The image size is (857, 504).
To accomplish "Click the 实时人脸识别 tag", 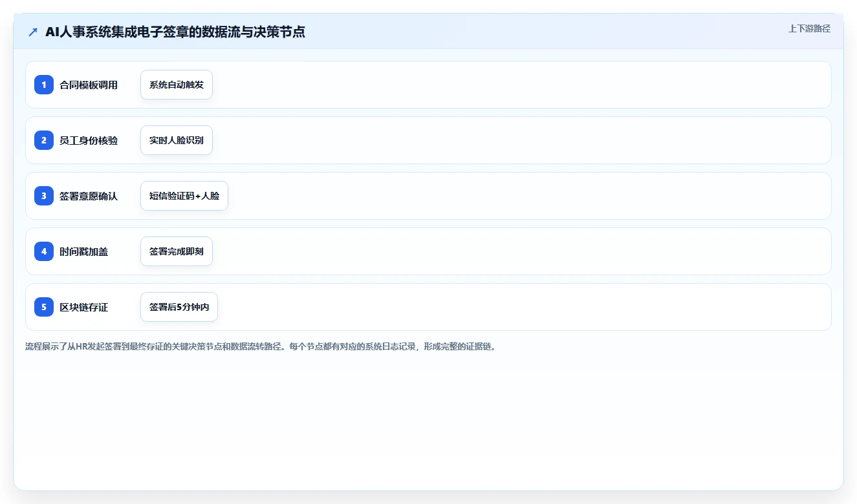I will coord(177,140).
